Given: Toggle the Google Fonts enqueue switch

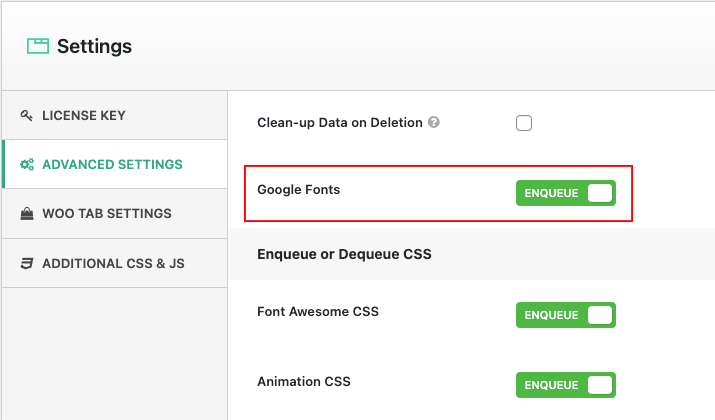Looking at the screenshot, I should pyautogui.click(x=566, y=193).
